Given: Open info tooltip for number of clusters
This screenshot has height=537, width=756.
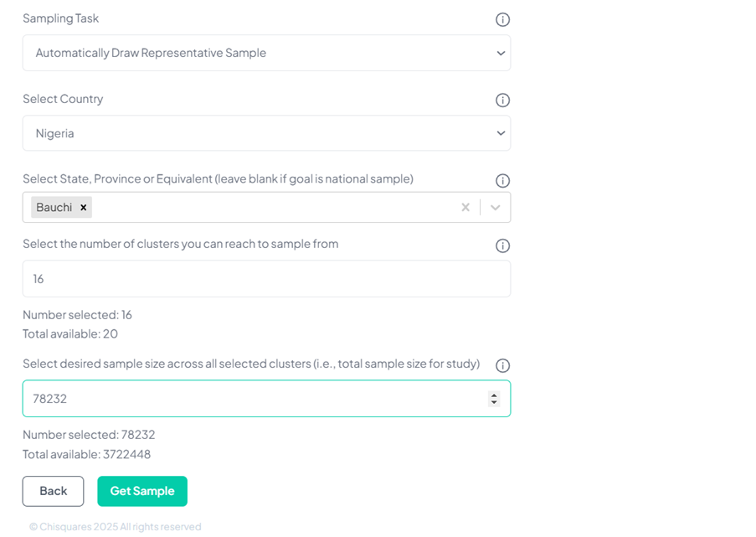Looking at the screenshot, I should click(502, 245).
